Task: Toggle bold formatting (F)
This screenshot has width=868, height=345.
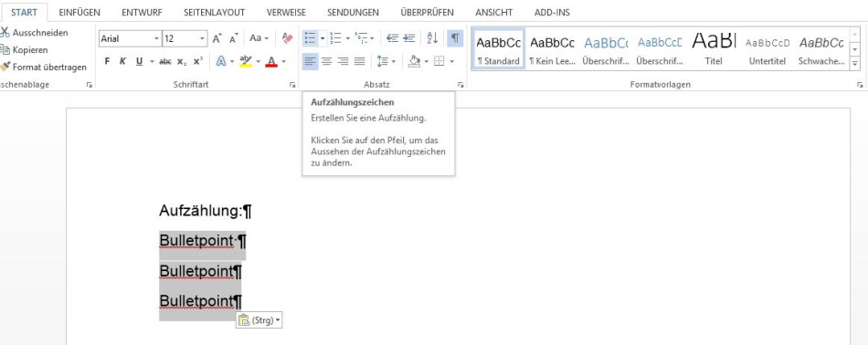Action: (x=107, y=61)
